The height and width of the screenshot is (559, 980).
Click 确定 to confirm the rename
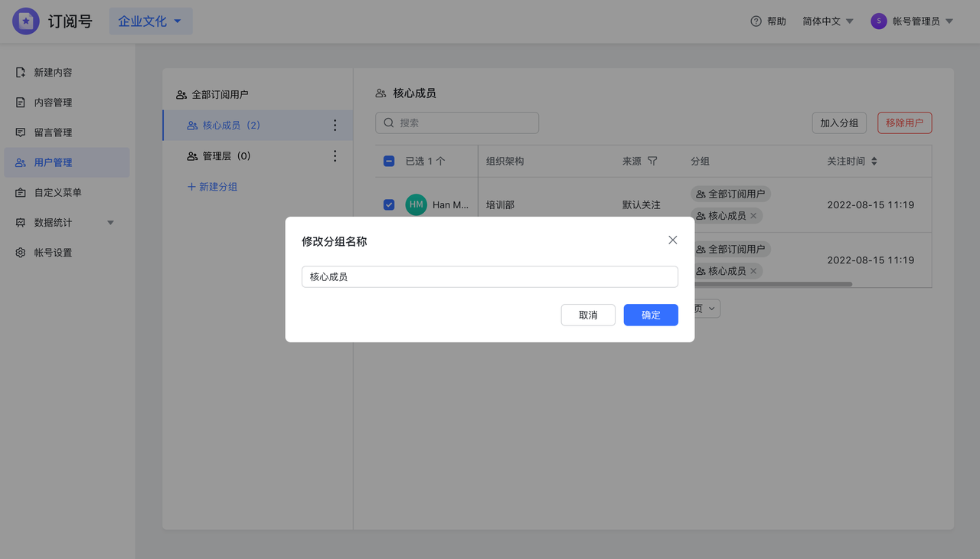[651, 315]
